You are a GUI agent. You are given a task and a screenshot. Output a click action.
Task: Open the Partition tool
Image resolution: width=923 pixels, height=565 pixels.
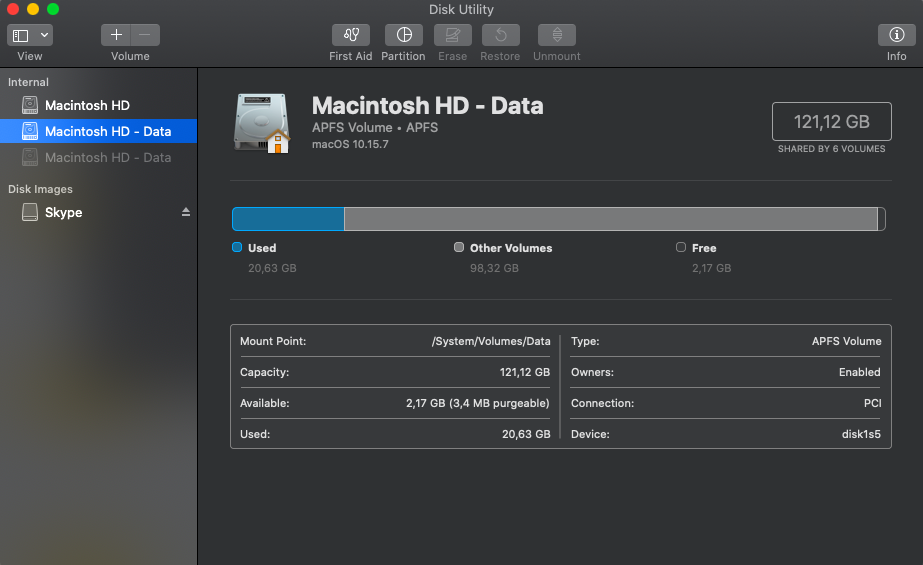[x=403, y=35]
